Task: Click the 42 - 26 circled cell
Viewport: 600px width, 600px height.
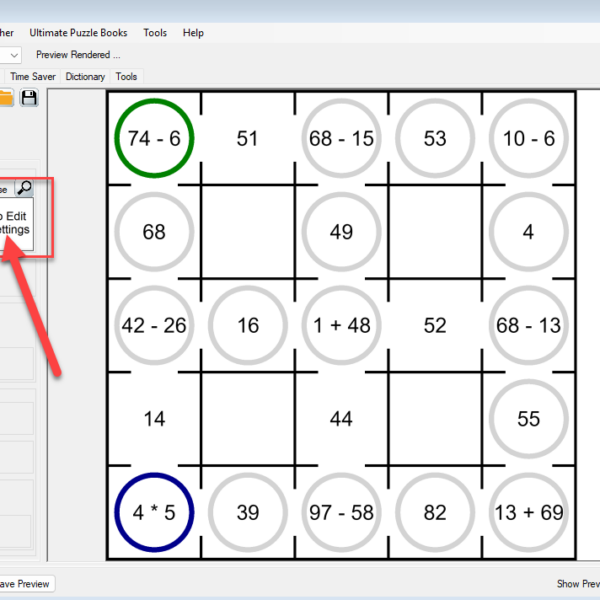Action: [154, 326]
